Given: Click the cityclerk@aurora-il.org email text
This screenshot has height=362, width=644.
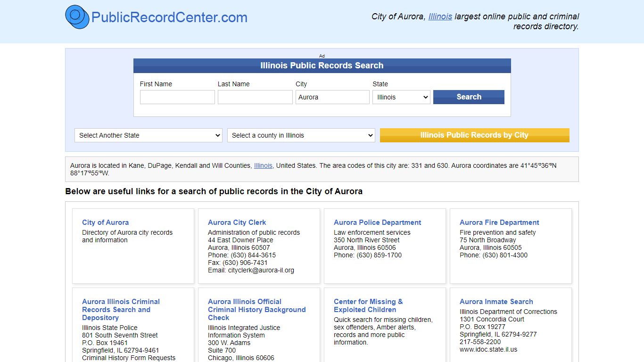Looking at the screenshot, I should click(x=261, y=270).
